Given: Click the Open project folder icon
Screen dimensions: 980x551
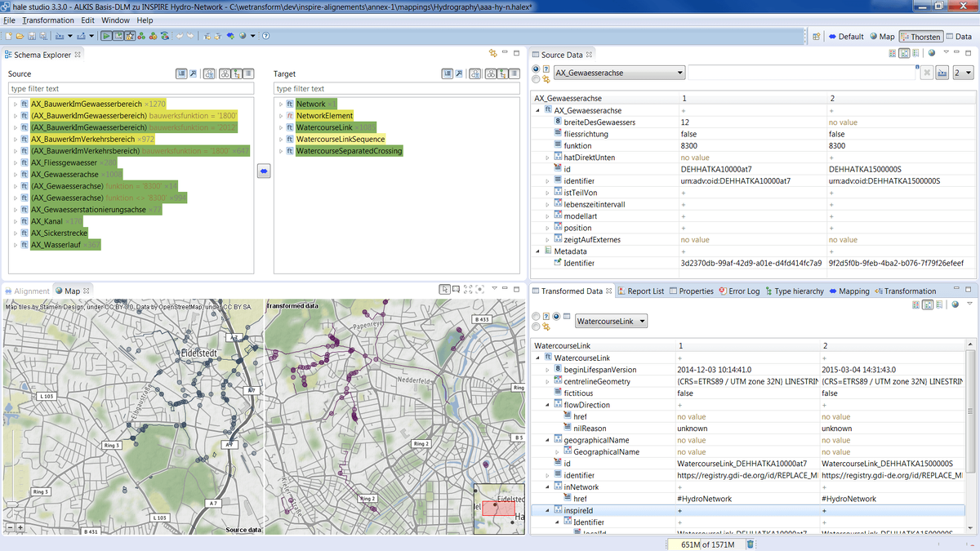Looking at the screenshot, I should click(x=20, y=36).
